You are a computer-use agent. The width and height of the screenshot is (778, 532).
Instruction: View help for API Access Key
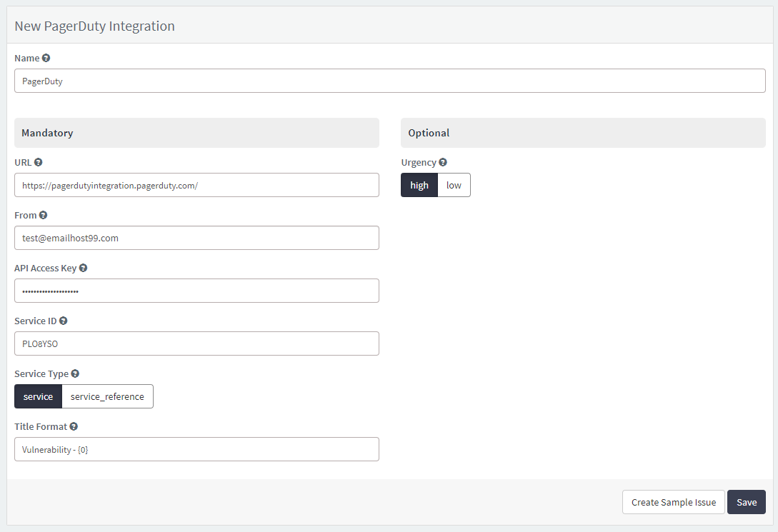84,268
